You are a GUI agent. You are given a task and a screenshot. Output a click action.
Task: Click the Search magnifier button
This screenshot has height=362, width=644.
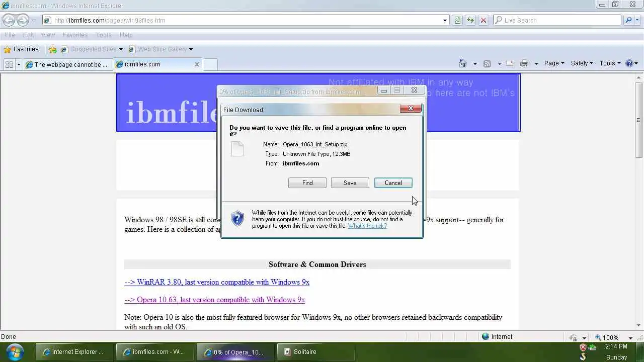[628, 21]
